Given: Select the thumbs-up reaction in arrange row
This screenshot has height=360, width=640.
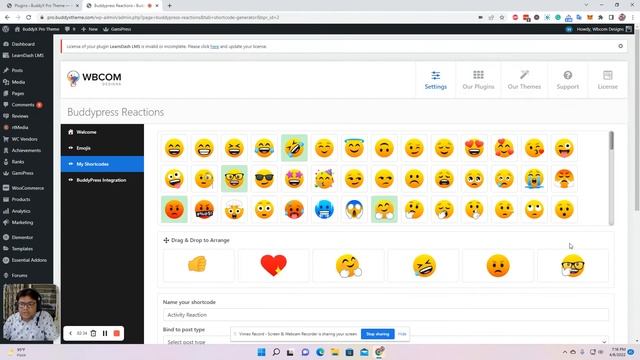Looking at the screenshot, I should click(198, 265).
